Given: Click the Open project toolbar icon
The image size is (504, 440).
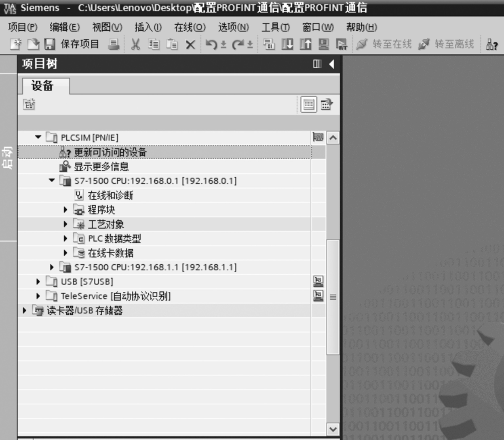Looking at the screenshot, I should click(x=33, y=44).
